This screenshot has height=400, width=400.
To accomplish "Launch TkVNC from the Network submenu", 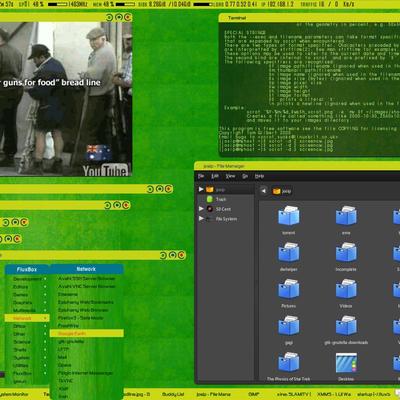I will point(87,381).
